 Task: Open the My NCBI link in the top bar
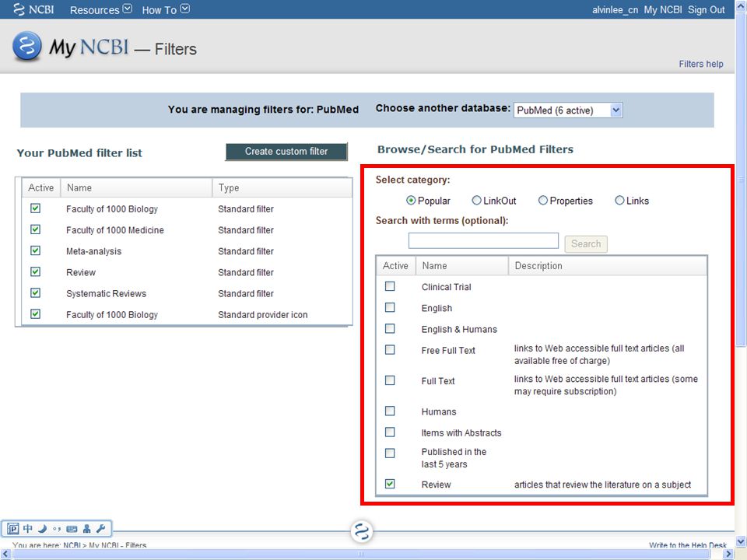663,9
